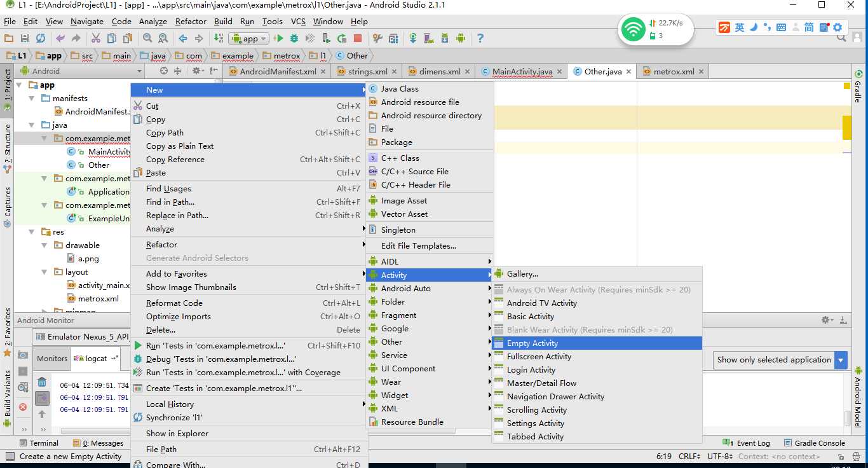
Task: Open the Gradle Console
Action: pyautogui.click(x=814, y=443)
